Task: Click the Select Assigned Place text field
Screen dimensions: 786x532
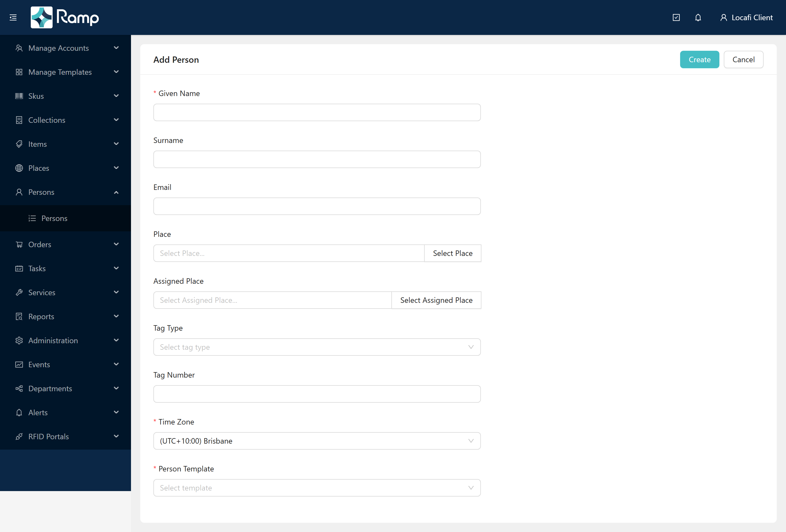Action: 273,300
